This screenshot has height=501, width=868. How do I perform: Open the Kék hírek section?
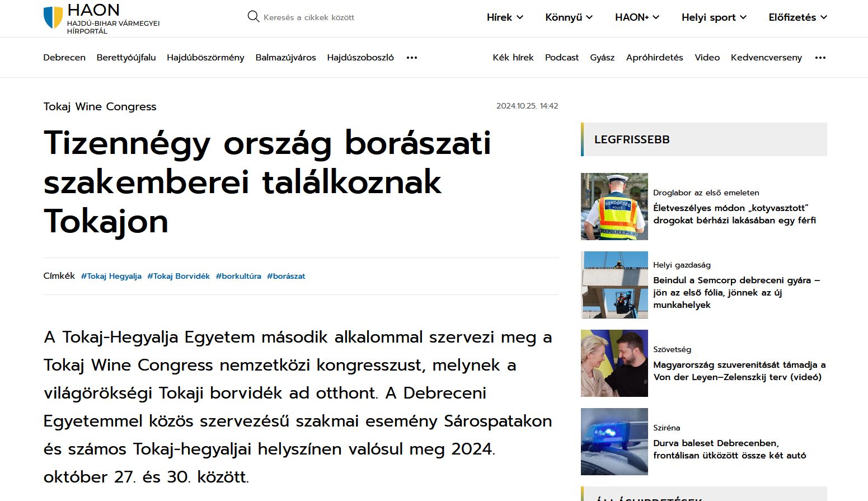click(x=513, y=58)
